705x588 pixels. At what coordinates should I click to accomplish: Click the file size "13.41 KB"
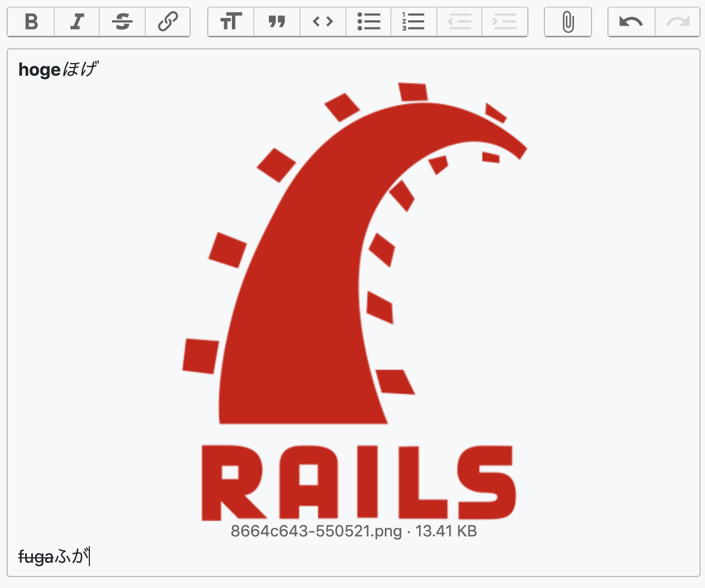[x=446, y=531]
